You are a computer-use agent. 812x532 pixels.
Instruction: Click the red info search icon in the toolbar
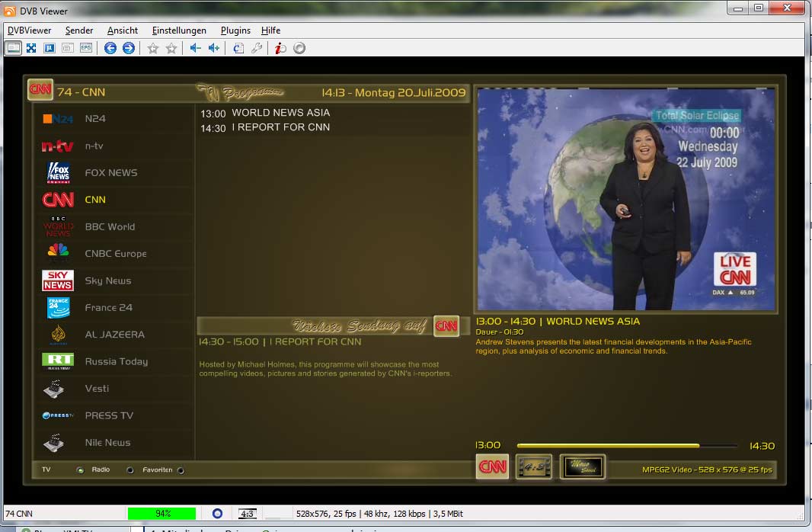tap(280, 48)
